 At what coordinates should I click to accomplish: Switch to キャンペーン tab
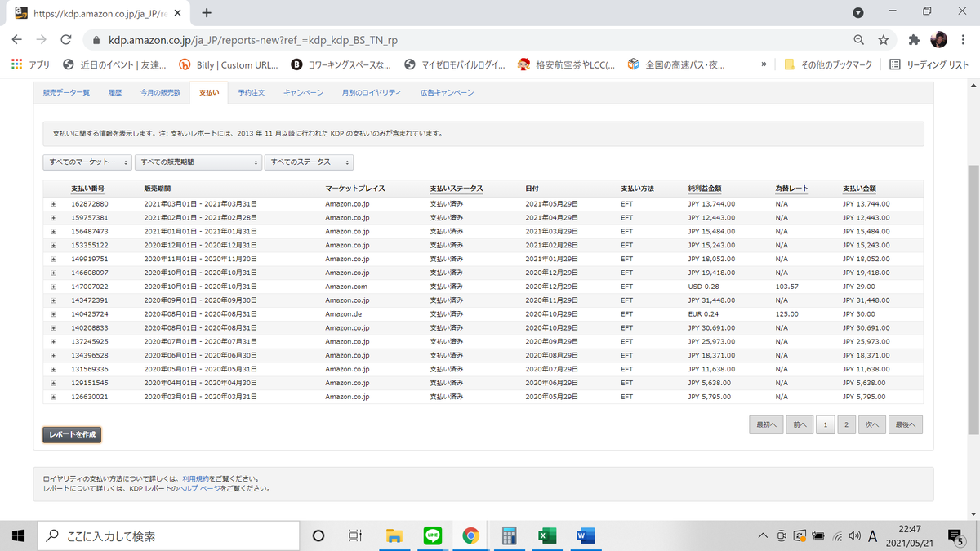[303, 93]
